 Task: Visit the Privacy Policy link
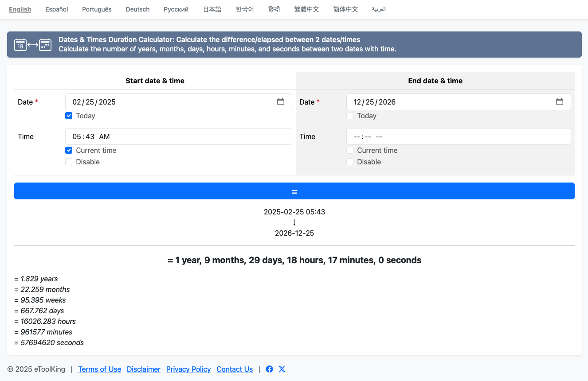(188, 369)
